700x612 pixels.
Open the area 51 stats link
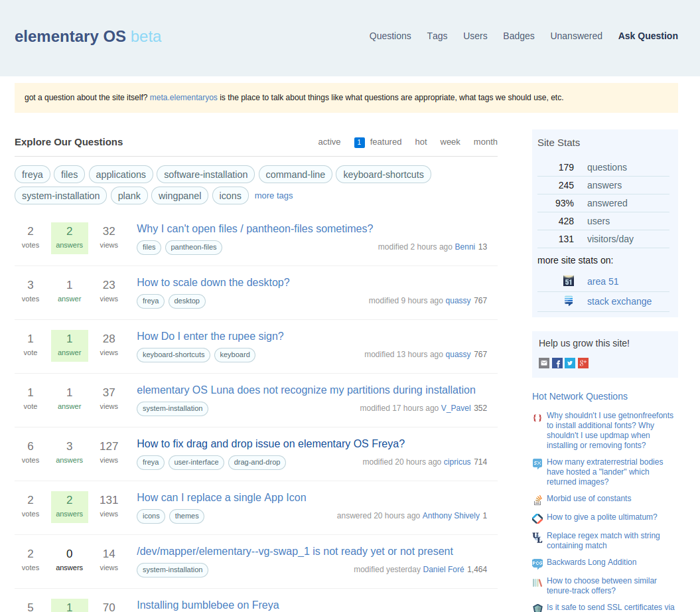pos(602,281)
